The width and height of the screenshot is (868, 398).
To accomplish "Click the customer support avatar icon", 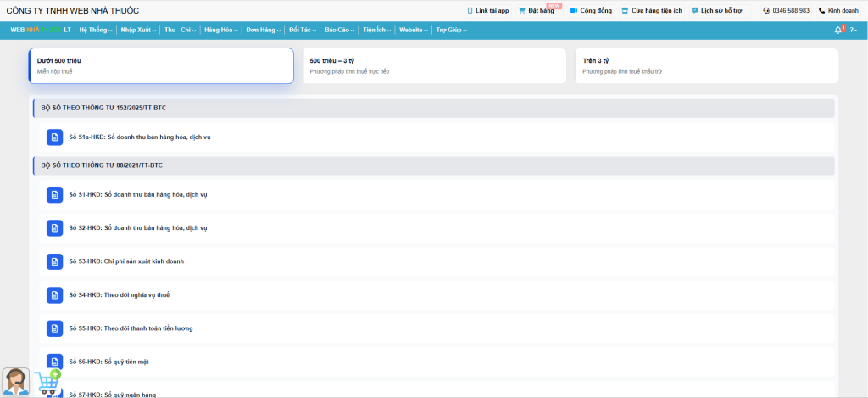I will [15, 382].
